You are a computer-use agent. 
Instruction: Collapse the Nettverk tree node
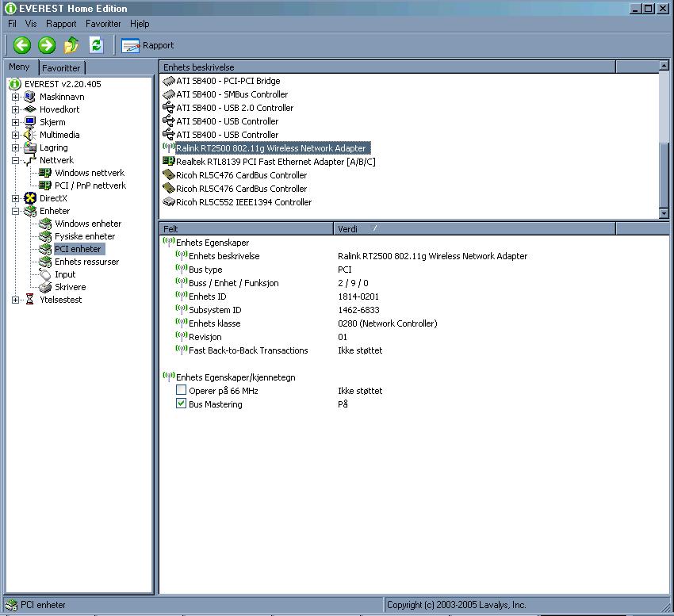pyautogui.click(x=16, y=160)
